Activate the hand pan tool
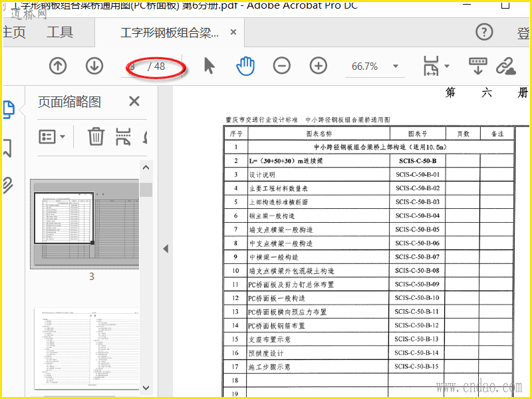Image resolution: width=532 pixels, height=399 pixels. [245, 66]
